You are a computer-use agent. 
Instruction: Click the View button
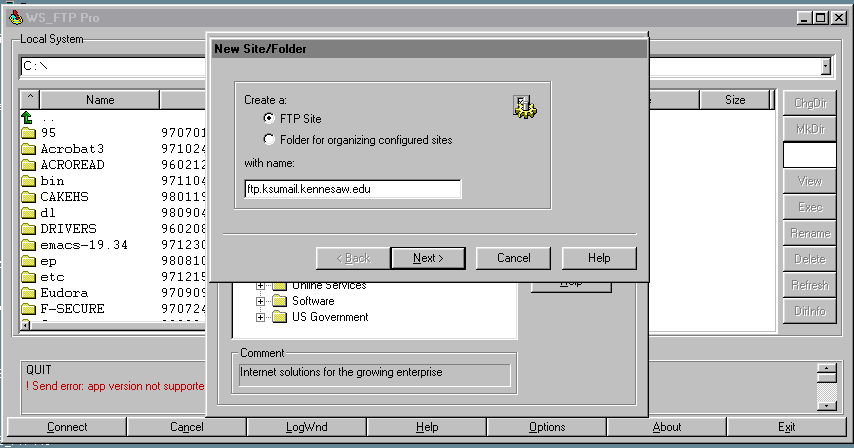click(810, 181)
